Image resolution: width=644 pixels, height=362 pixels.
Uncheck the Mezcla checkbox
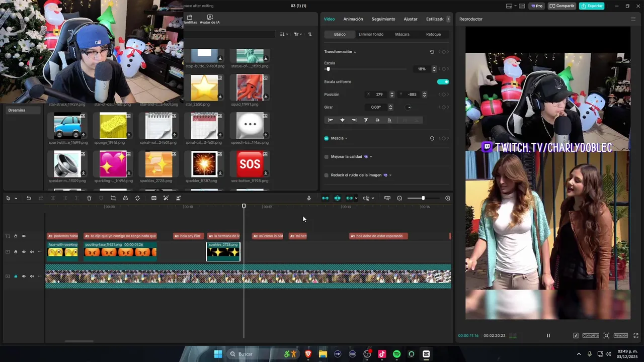click(327, 138)
